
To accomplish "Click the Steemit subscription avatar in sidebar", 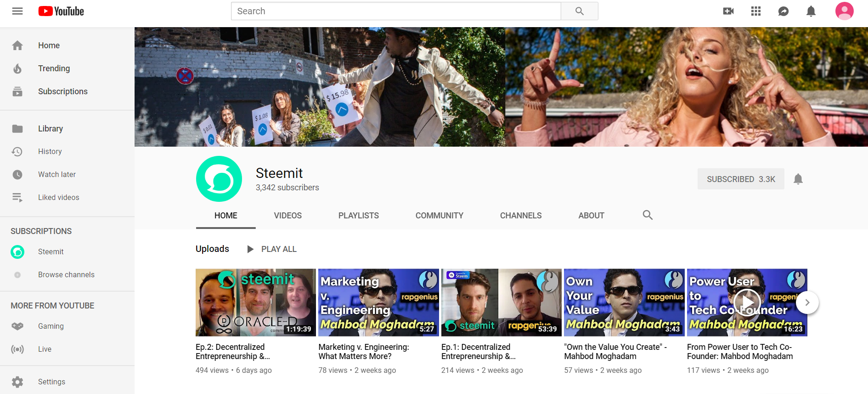I will click(17, 251).
